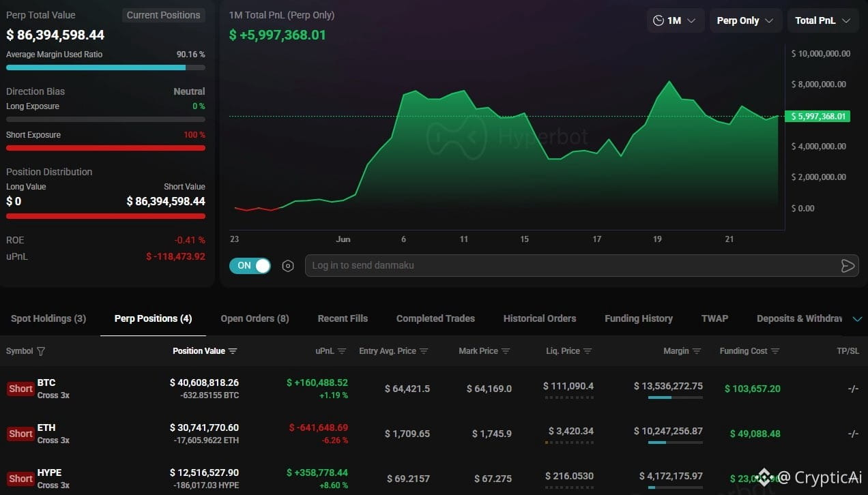Click HYPE margin $4,172,175.97
The width and height of the screenshot is (868, 495).
(x=671, y=476)
